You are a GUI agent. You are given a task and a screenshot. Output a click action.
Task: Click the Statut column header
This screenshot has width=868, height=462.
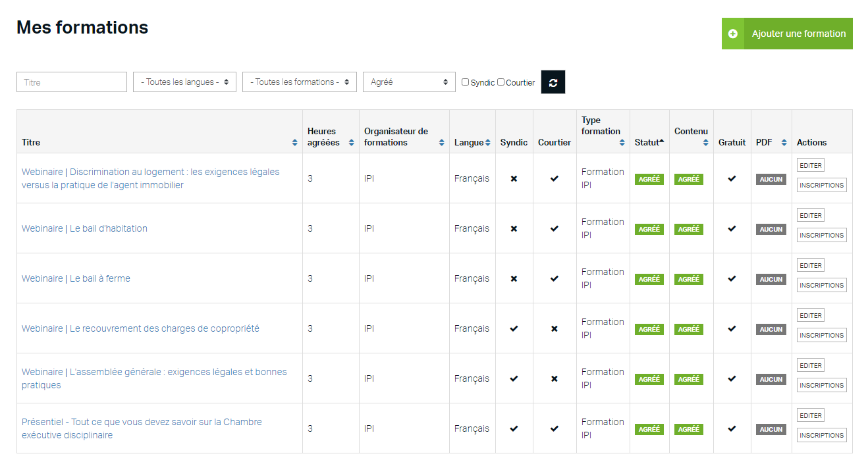648,142
